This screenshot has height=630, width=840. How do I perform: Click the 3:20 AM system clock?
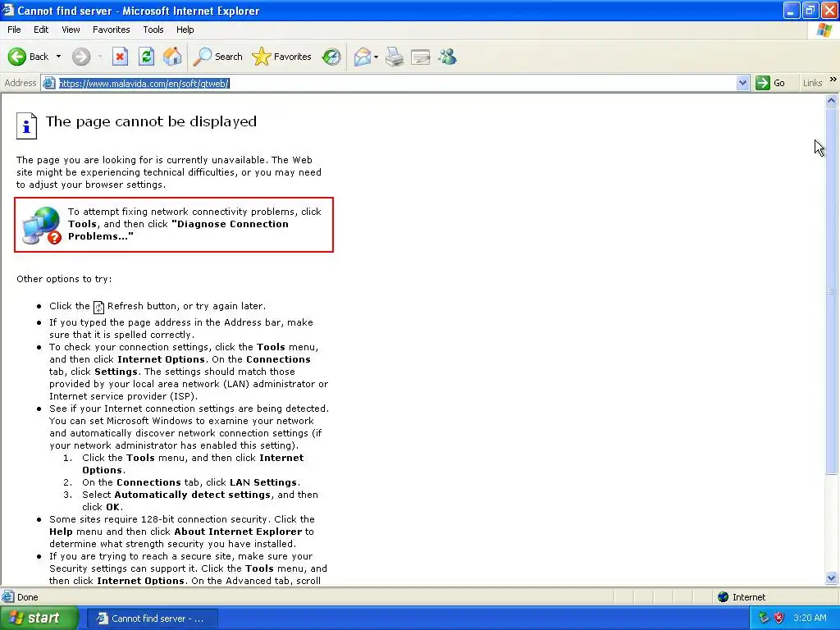[x=810, y=618]
